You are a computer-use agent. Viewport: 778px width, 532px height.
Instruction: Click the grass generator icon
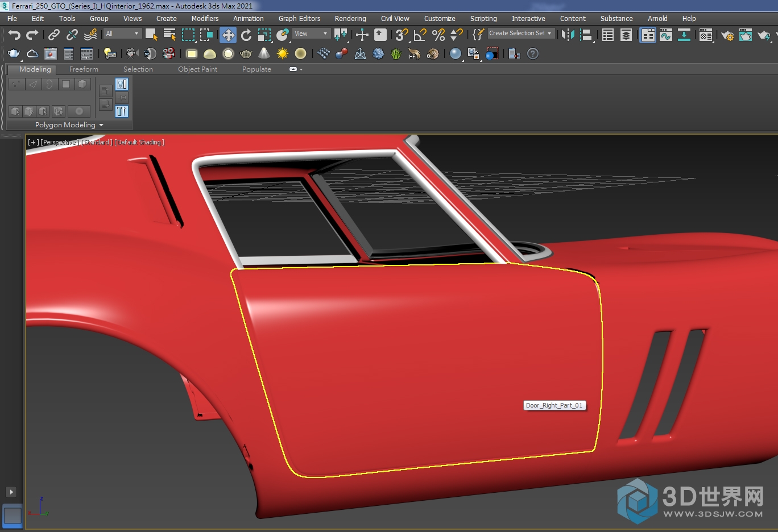pos(396,53)
